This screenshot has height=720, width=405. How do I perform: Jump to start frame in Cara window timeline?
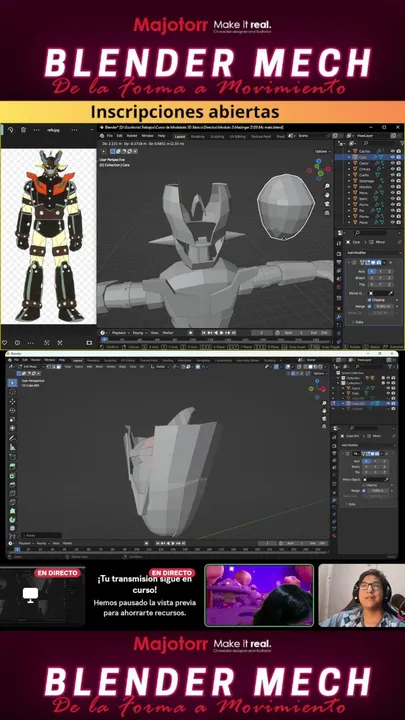pyautogui.click(x=204, y=332)
